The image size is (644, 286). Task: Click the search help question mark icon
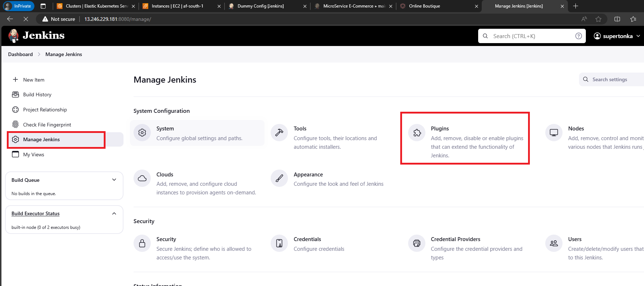click(579, 36)
